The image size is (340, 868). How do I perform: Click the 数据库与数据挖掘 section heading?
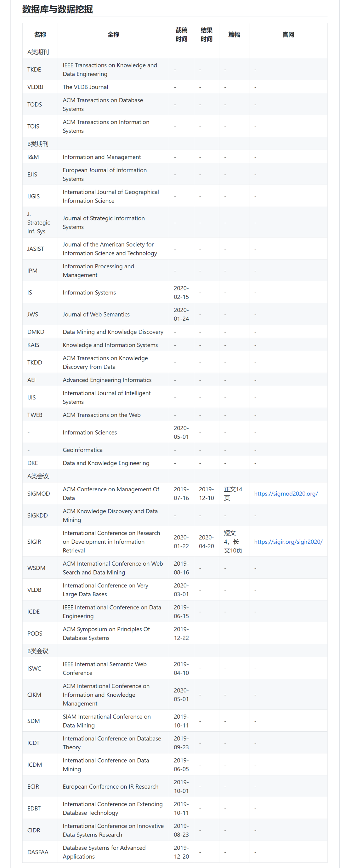(x=58, y=9)
